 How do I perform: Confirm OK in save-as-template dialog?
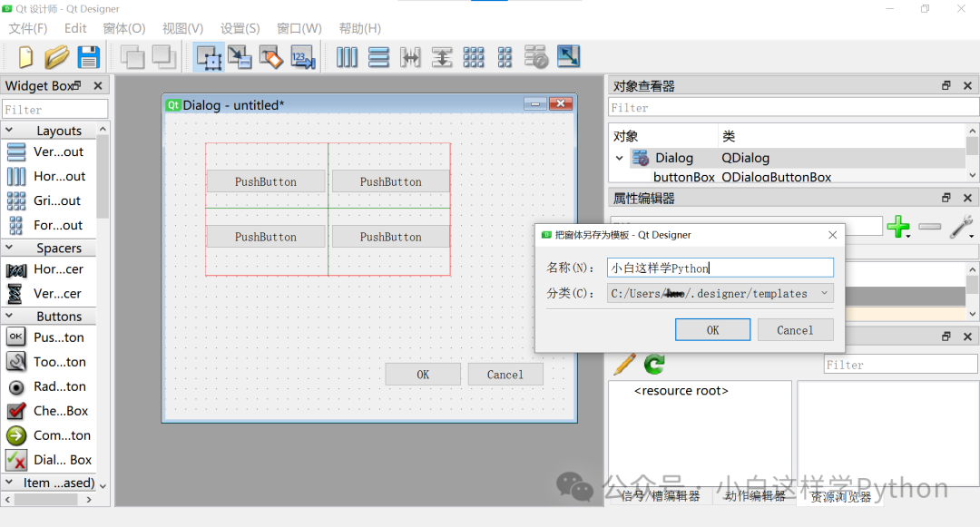point(712,329)
